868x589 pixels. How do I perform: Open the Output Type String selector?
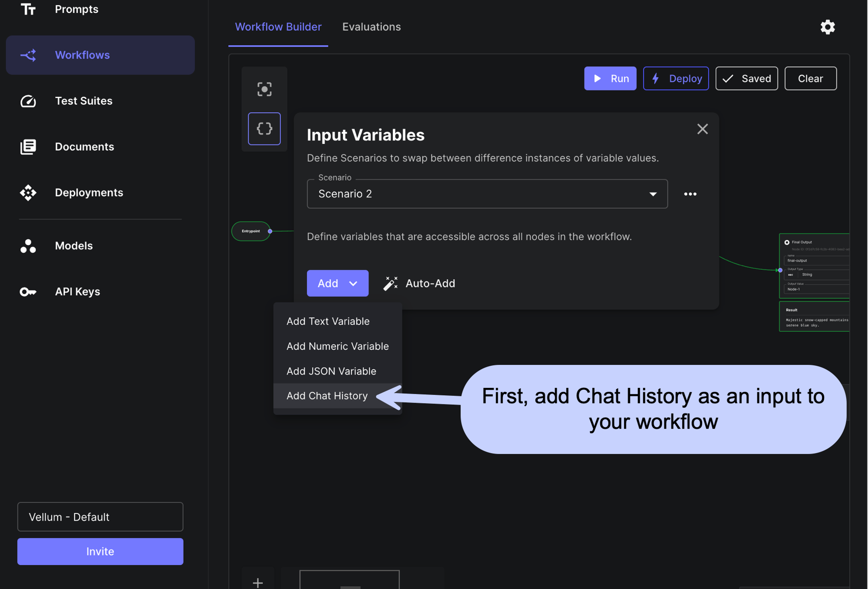coord(816,275)
